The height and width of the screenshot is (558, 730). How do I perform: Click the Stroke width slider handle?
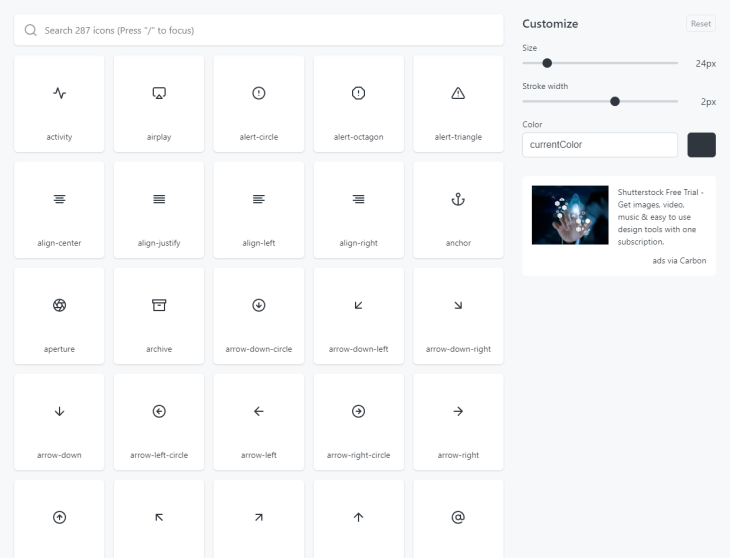(615, 101)
